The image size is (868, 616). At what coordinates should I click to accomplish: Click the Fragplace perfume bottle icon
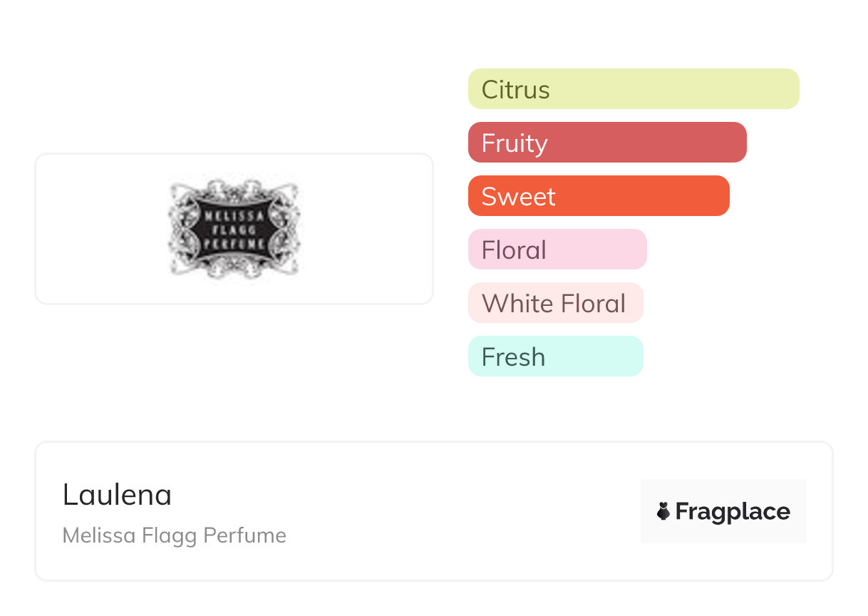[x=663, y=511]
